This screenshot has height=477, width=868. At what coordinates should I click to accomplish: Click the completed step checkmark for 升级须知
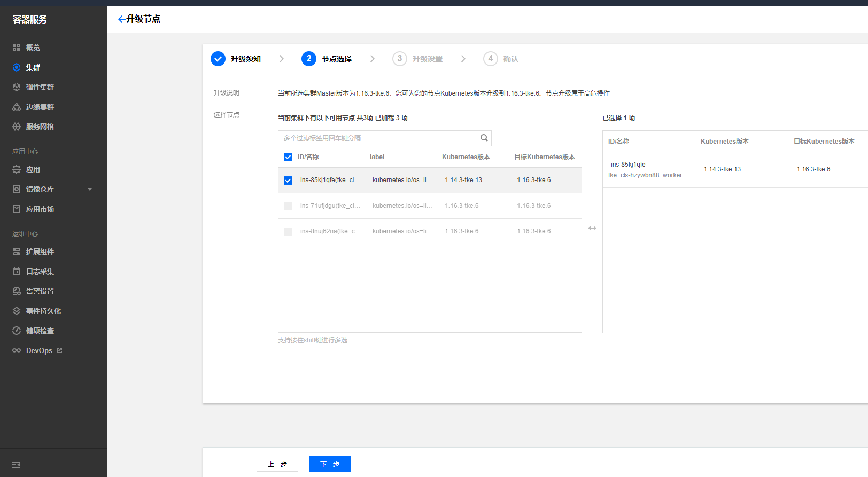(x=218, y=59)
